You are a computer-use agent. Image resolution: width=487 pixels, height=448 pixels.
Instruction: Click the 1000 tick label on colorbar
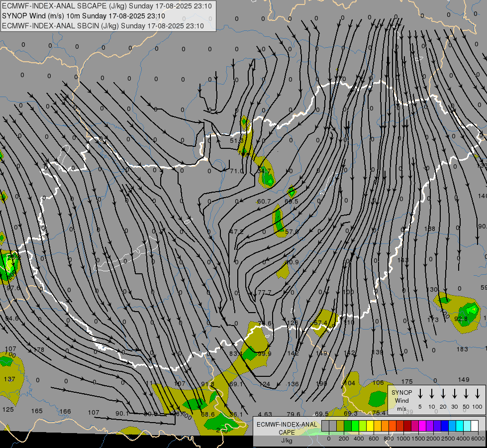click(x=403, y=439)
